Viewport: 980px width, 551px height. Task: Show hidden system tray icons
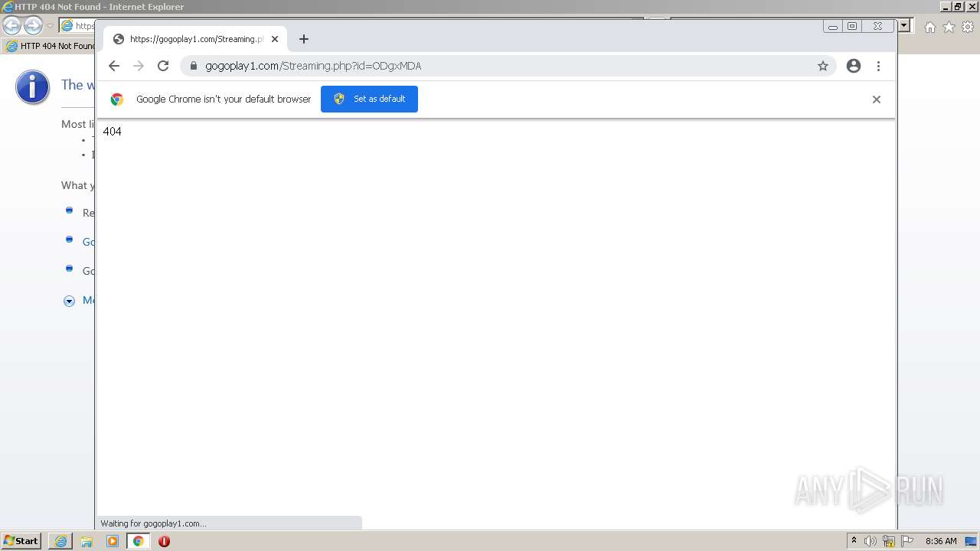tap(854, 541)
